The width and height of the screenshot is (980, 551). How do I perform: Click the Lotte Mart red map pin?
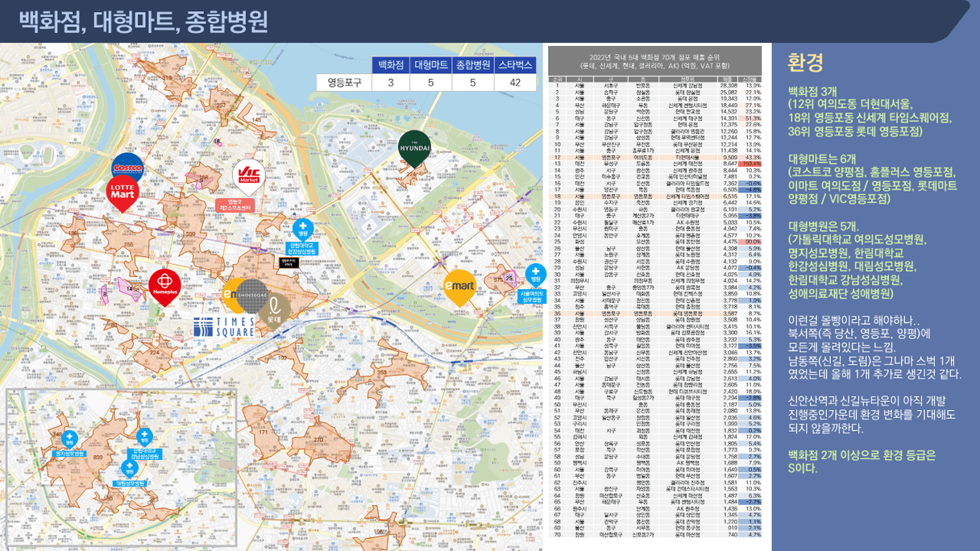point(122,194)
